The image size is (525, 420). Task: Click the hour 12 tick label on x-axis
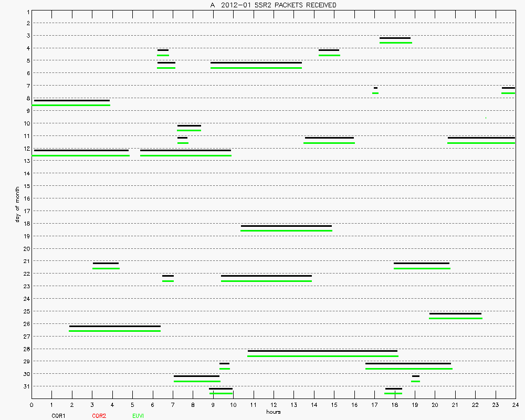(274, 405)
